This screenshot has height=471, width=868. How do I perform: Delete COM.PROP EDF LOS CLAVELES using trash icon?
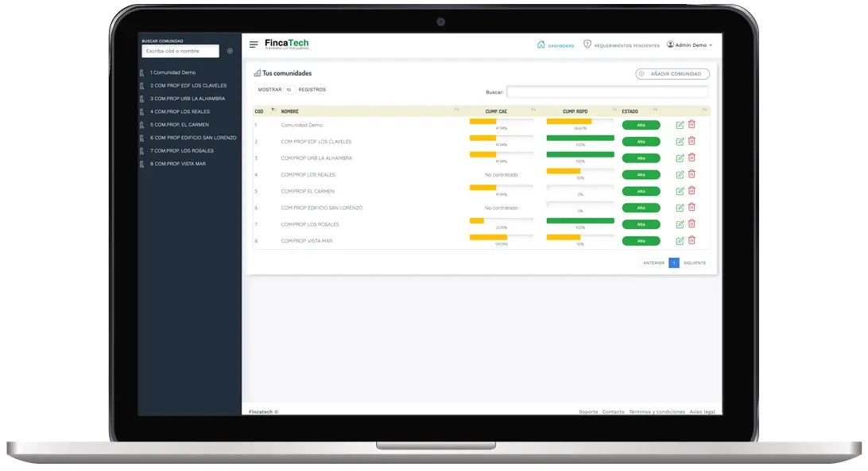coord(692,141)
